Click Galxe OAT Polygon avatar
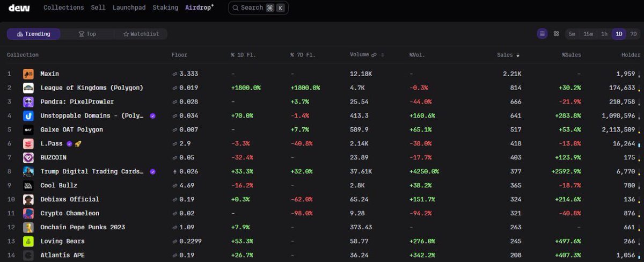The height and width of the screenshot is (262, 644). [28, 129]
